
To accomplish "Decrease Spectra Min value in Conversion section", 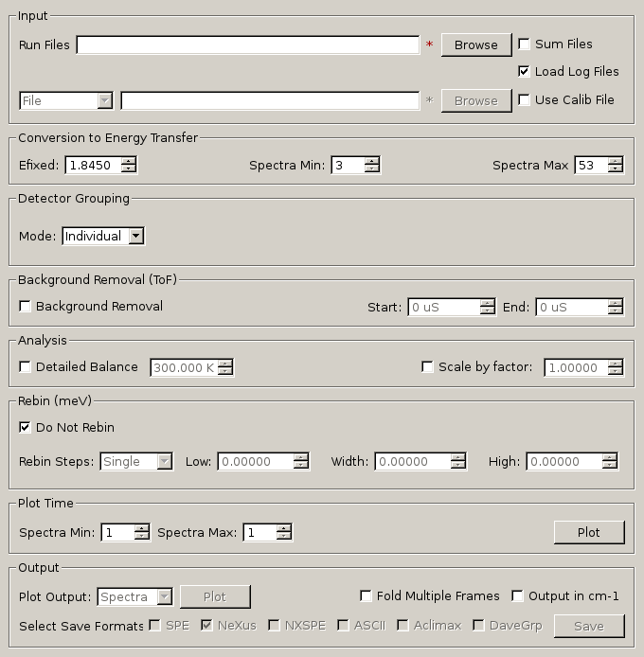I will (x=372, y=169).
